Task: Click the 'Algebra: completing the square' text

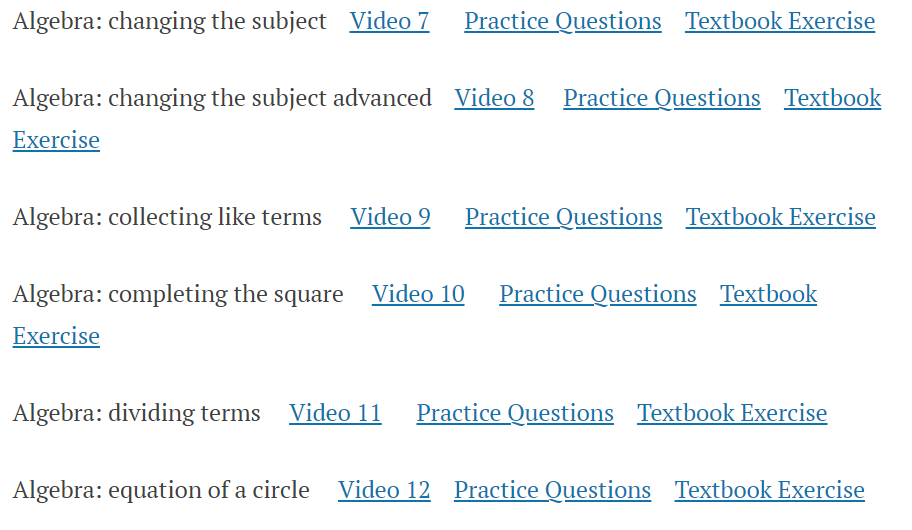Action: 178,294
